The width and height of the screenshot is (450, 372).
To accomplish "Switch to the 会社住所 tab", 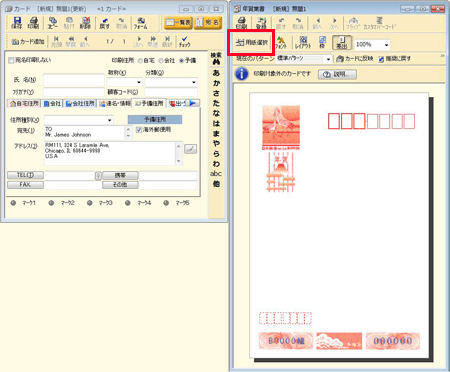I will pyautogui.click(x=80, y=104).
